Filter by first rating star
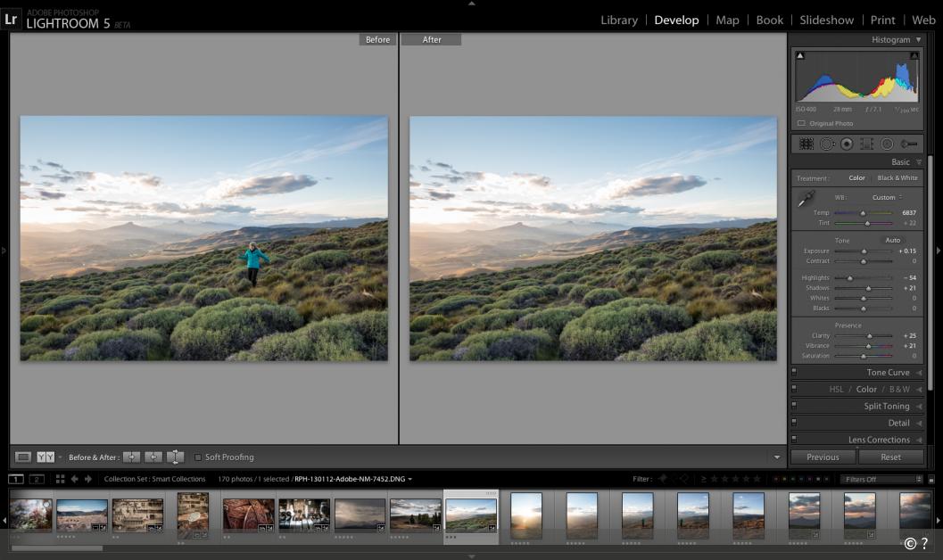This screenshot has height=560, width=943. tap(716, 479)
